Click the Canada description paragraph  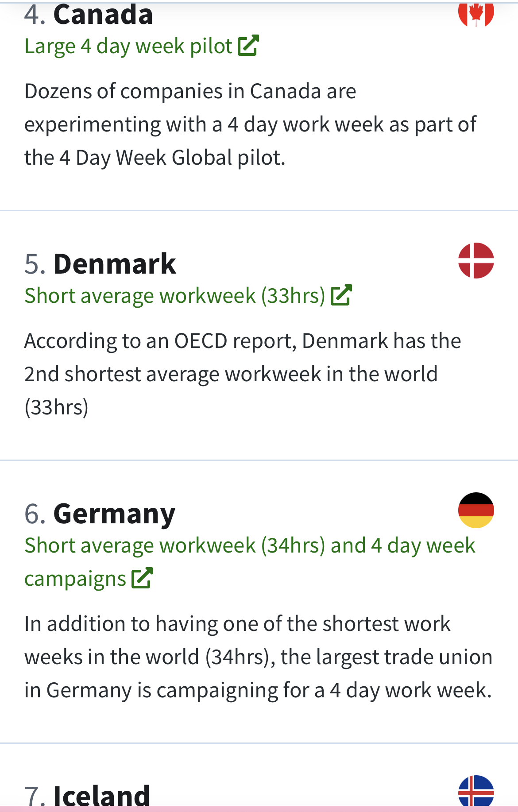250,124
